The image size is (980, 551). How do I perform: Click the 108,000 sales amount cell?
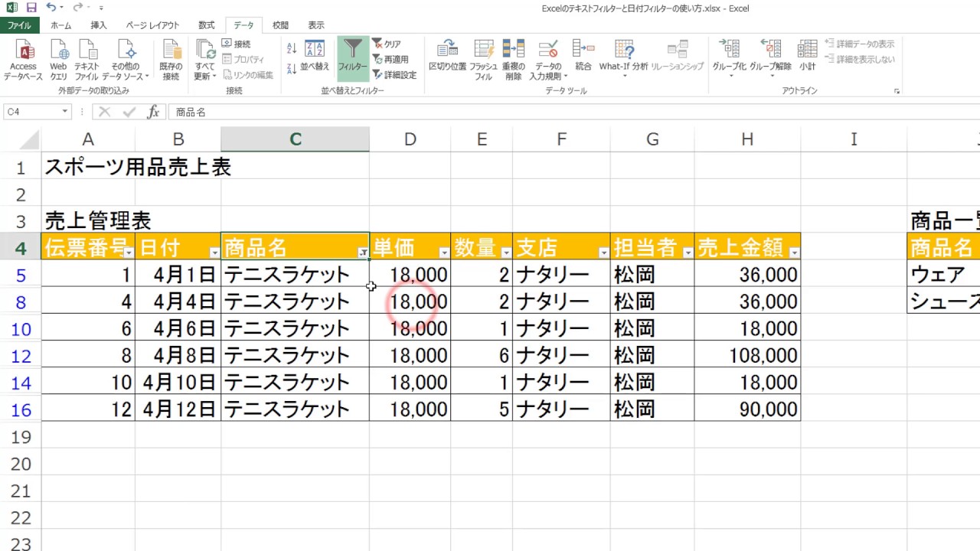(x=747, y=355)
